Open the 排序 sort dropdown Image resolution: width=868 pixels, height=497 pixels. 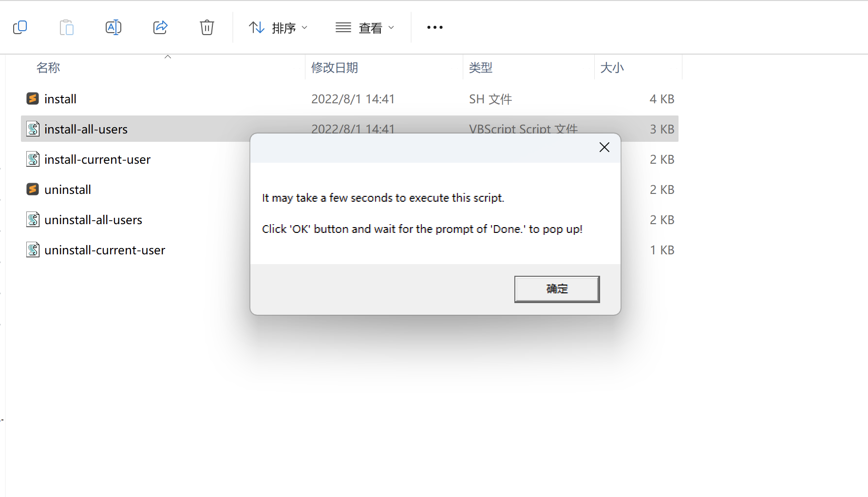pos(278,28)
